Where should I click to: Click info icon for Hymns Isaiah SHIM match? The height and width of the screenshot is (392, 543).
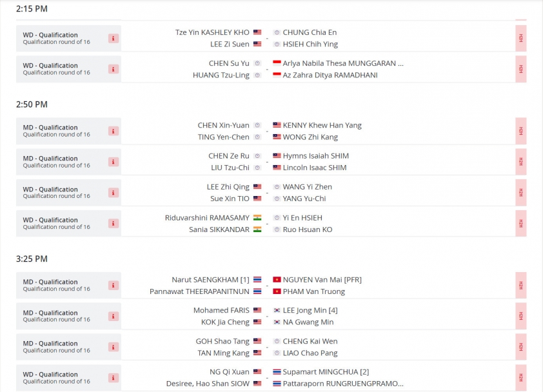coord(114,162)
